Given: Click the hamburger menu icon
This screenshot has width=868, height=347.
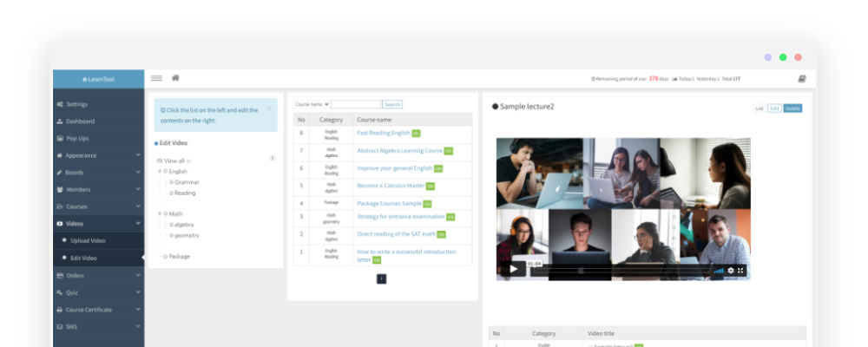Looking at the screenshot, I should 156,78.
